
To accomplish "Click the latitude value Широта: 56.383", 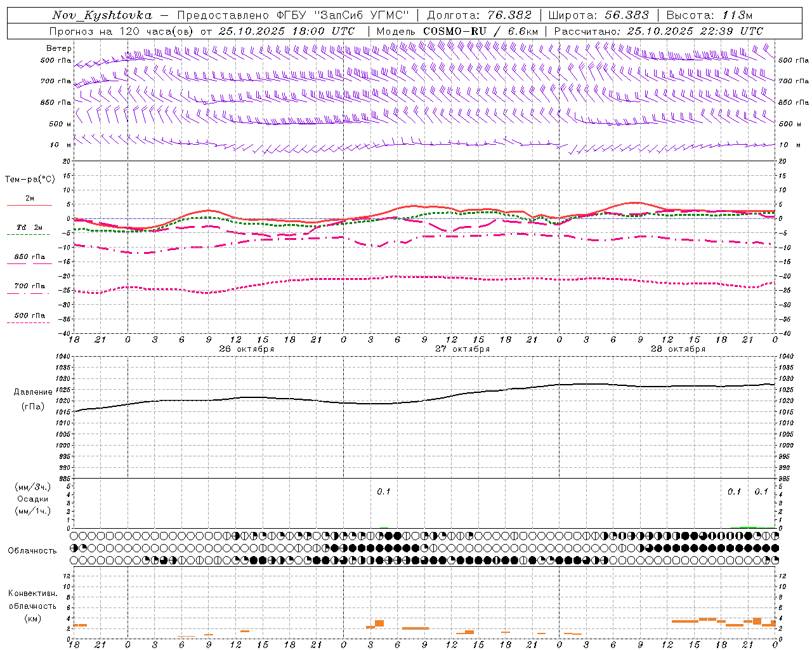I will click(598, 15).
